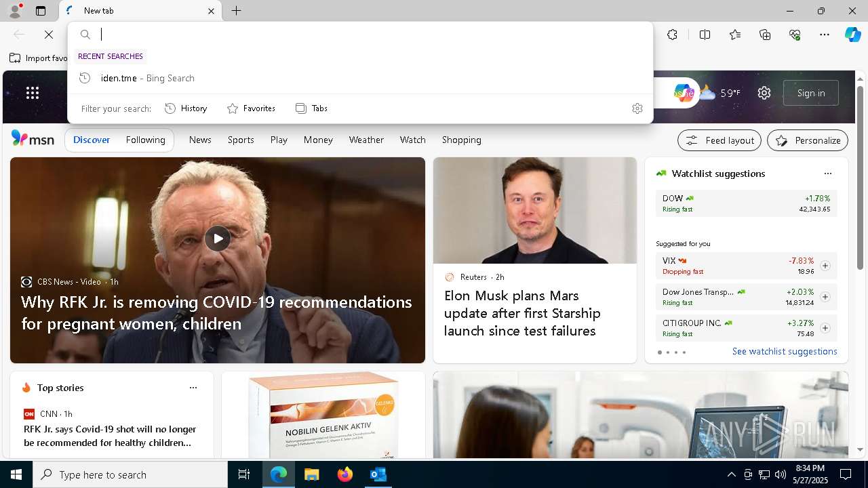Image resolution: width=868 pixels, height=488 pixels.
Task: Add CITIGROUP INC. to watchlist
Action: (x=825, y=328)
